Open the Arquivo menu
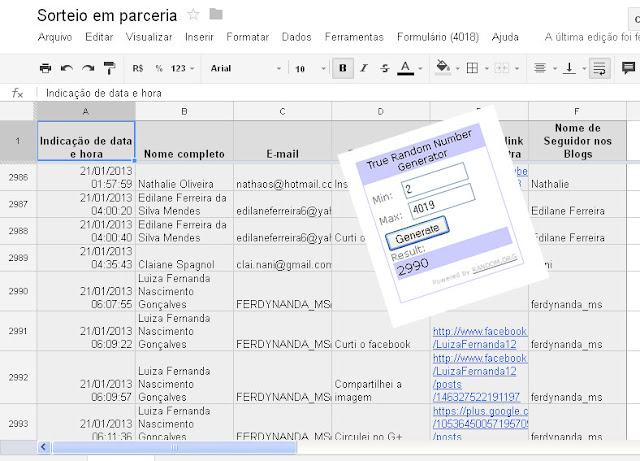This screenshot has width=640, height=461. coord(55,37)
